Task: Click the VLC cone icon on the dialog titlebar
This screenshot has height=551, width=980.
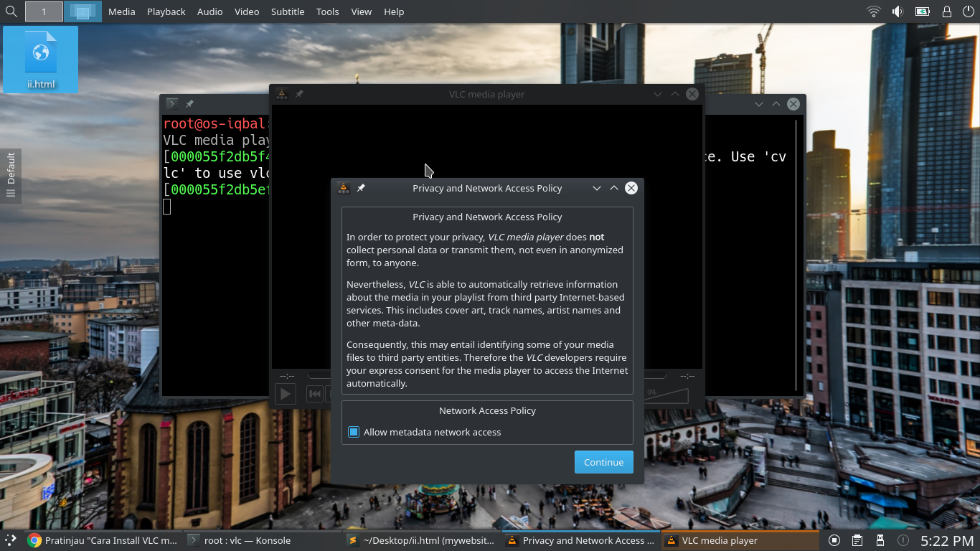Action: tap(343, 188)
